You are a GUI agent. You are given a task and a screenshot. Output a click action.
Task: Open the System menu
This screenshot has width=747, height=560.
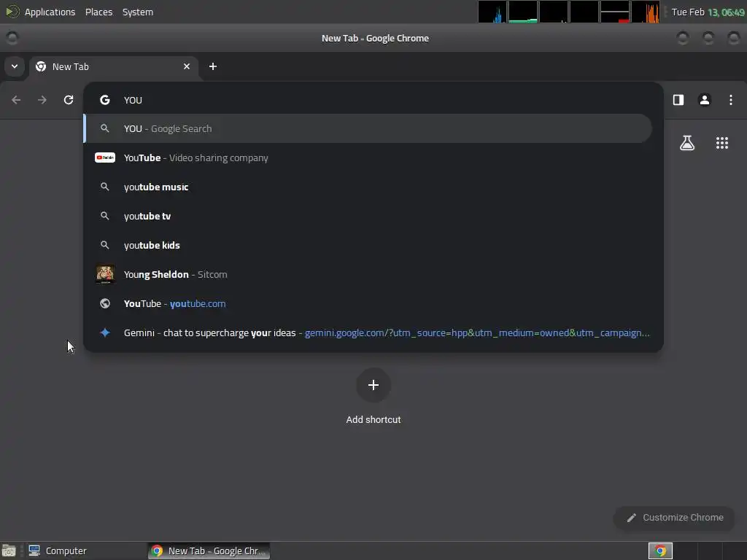[x=138, y=12]
